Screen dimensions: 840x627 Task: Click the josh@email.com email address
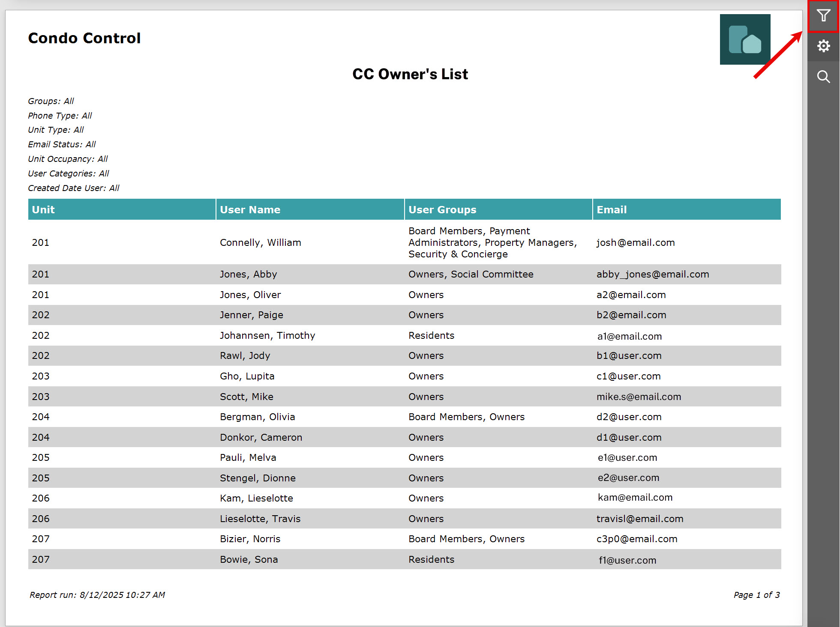636,242
